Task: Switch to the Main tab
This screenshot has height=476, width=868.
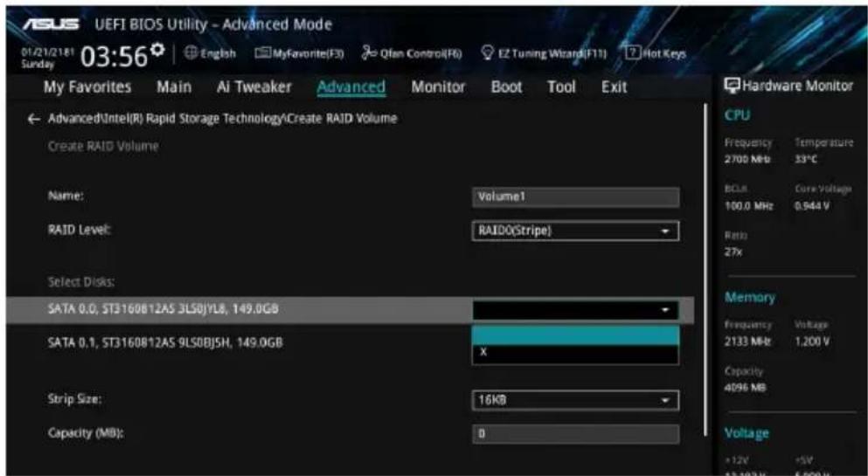Action: (174, 87)
